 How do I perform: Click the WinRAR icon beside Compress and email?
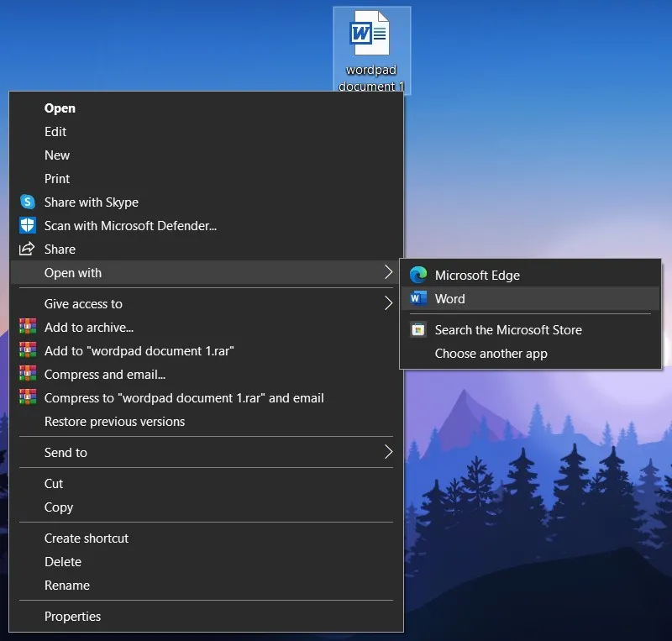[x=28, y=375]
